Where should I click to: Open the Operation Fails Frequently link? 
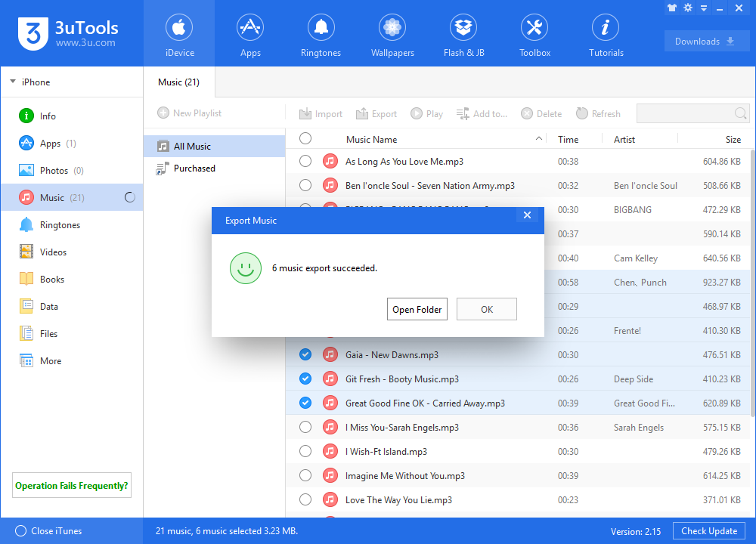(71, 485)
